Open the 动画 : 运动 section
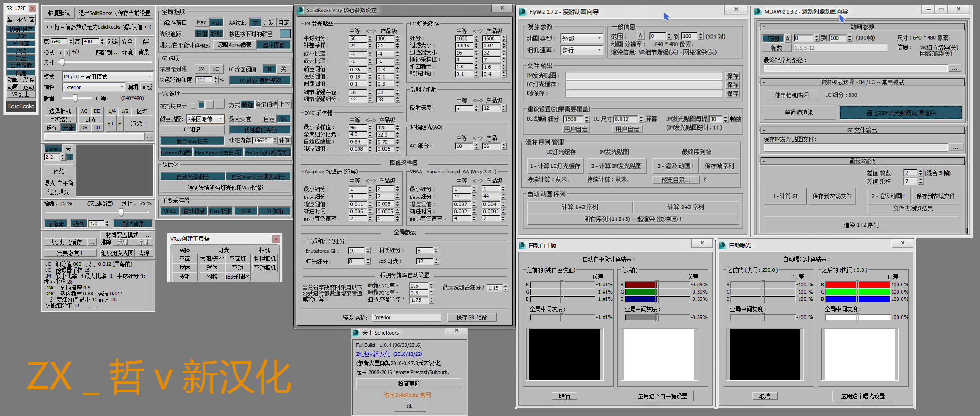This screenshot has height=416, width=980. click(21, 87)
